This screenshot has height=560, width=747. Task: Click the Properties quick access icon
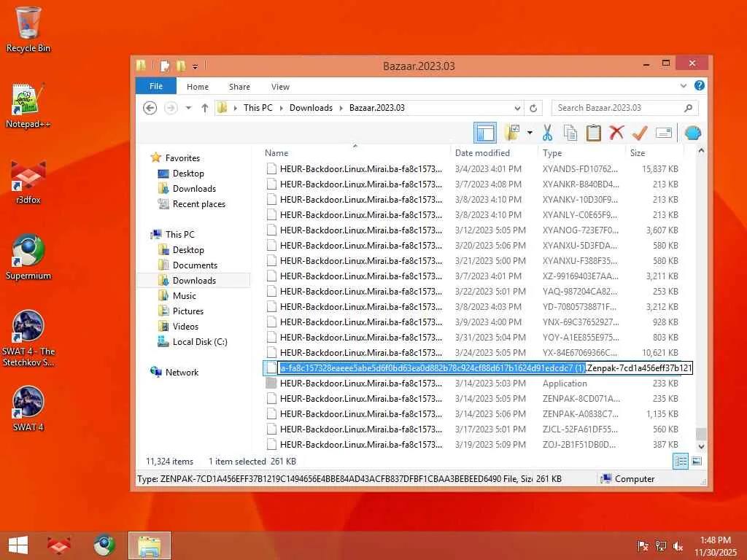(166, 66)
